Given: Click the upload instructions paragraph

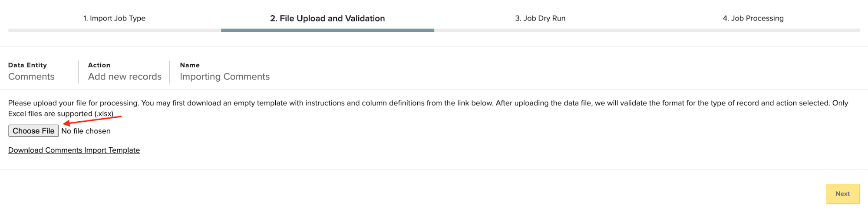Looking at the screenshot, I should coord(428,108).
